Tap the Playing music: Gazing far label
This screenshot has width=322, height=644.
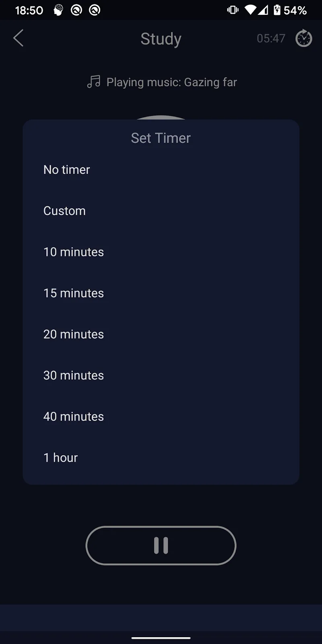click(171, 82)
